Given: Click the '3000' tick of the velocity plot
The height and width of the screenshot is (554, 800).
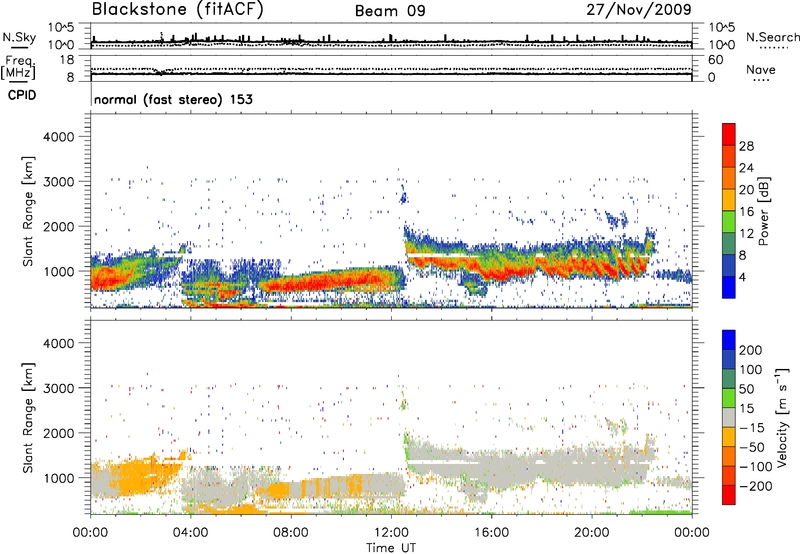Looking at the screenshot, I should [58, 388].
